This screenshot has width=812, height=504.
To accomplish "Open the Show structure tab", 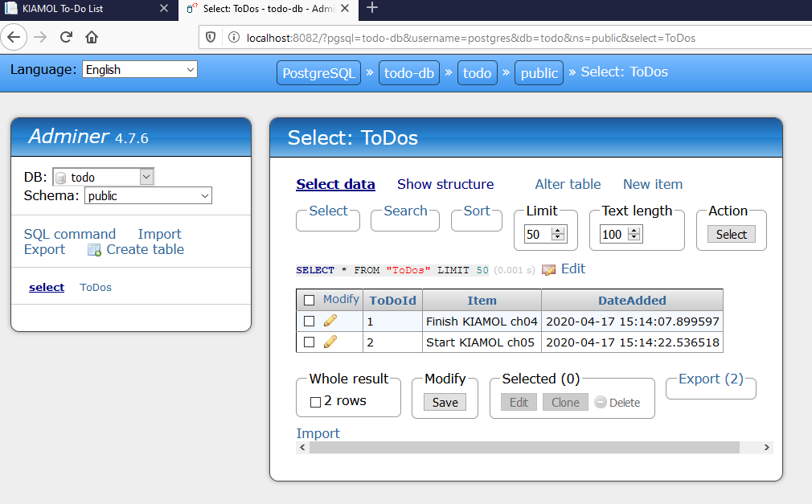I will coord(445,184).
